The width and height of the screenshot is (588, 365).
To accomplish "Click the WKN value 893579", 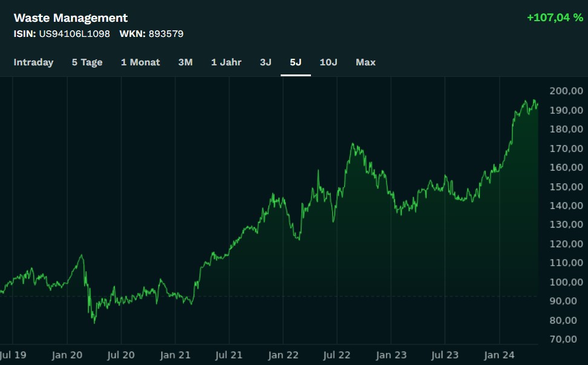I will click(166, 34).
